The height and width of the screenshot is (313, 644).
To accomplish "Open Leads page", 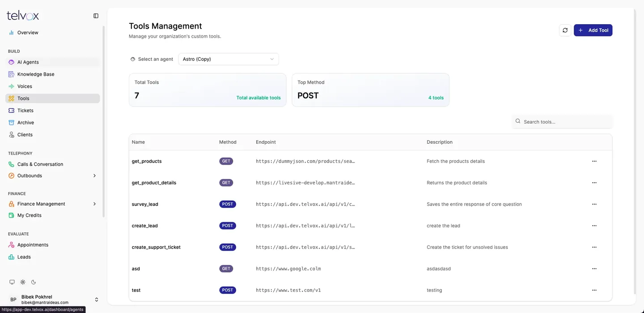I will 53,257.
